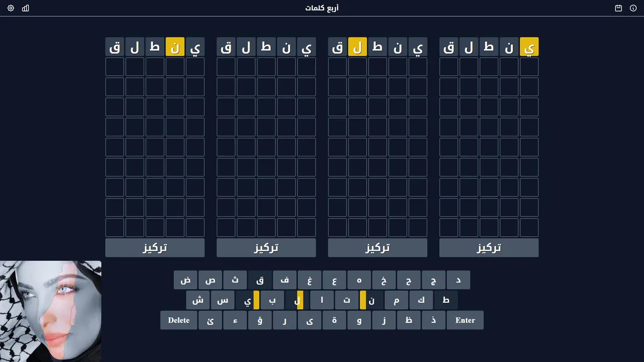Click تركيز under the board with yellow ن
Viewport: 644px width, 362px height.
(155, 248)
